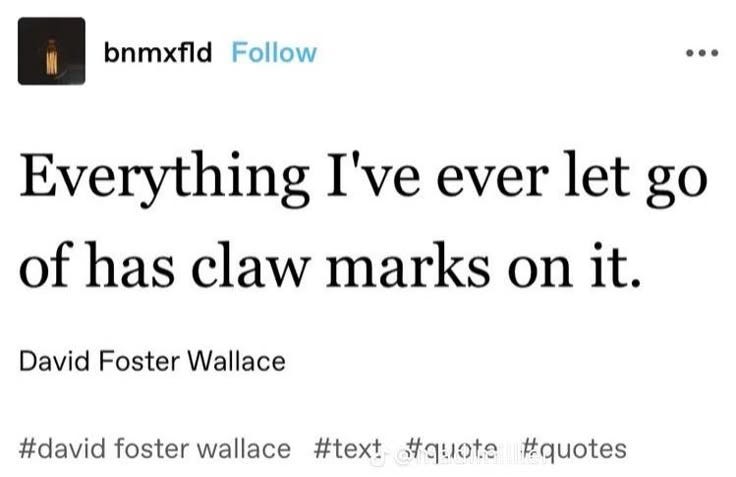736x477 pixels.
Task: Follow the bnmxfld blog
Action: [274, 52]
